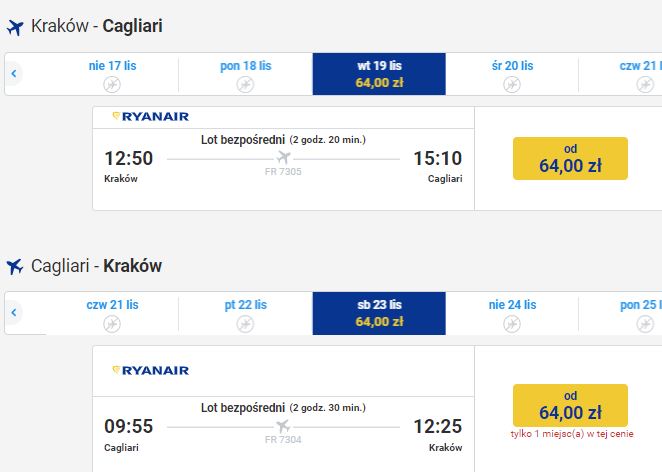Image resolution: width=662 pixels, height=472 pixels.
Task: Select the sb 23 lis date tab
Action: [379, 313]
